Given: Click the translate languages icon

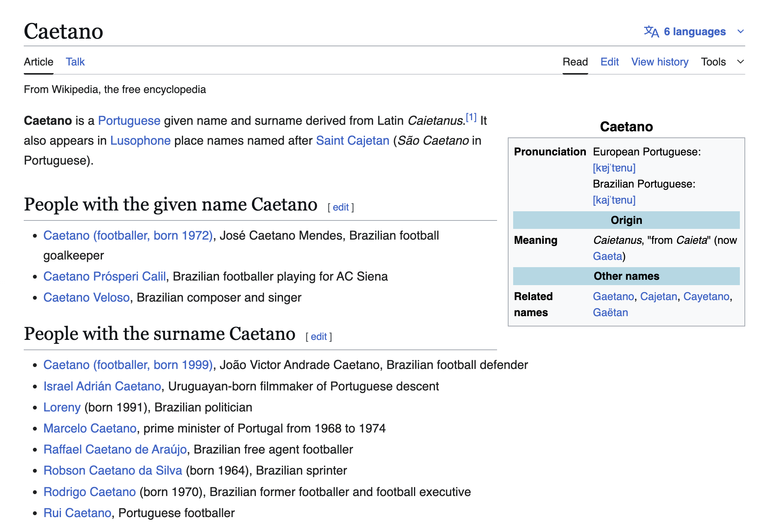Looking at the screenshot, I should [651, 31].
